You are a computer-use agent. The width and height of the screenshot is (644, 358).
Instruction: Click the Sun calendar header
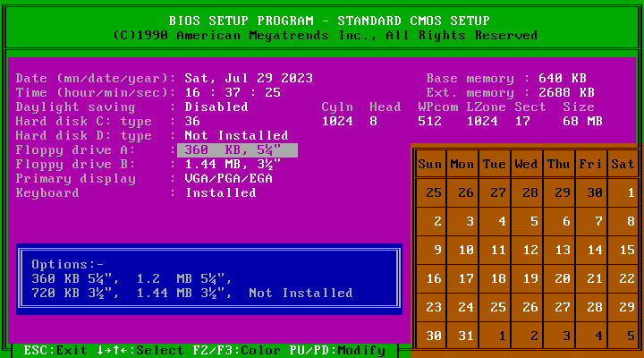point(430,164)
